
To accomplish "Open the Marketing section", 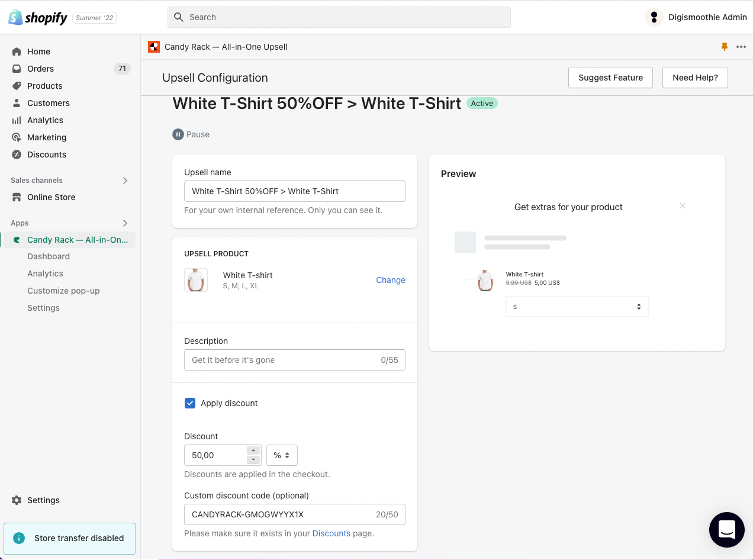I will click(46, 137).
